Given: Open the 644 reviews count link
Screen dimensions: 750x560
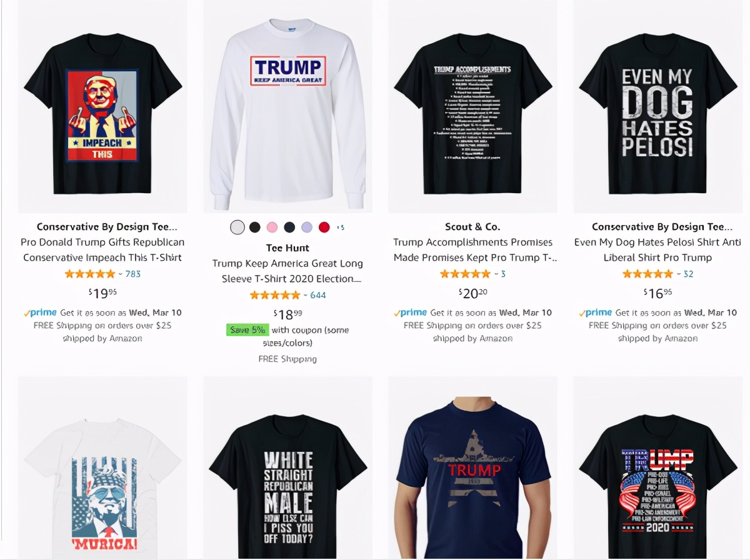Looking at the screenshot, I should pos(317,295).
